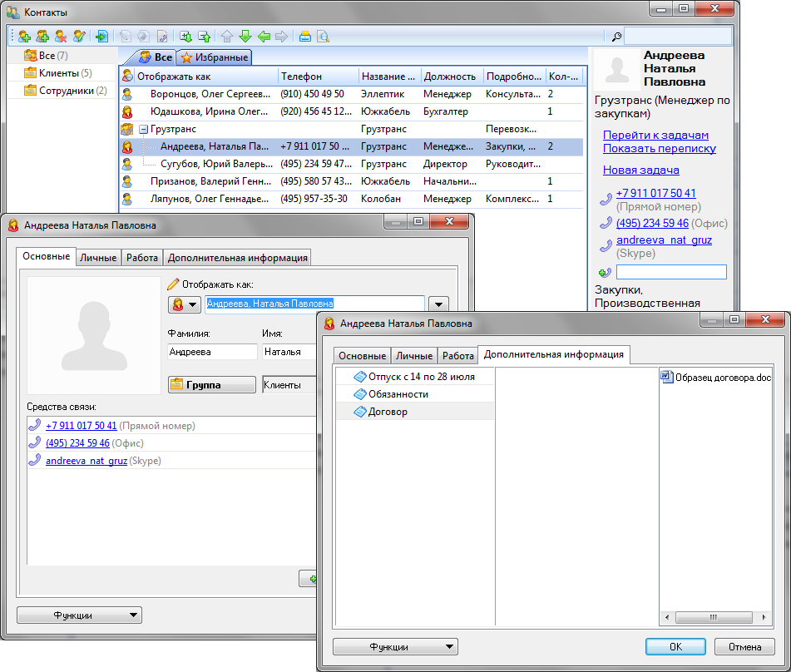Image resolution: width=791 pixels, height=672 pixels.
Task: Open Функции dropdown in front contact window
Action: point(395,647)
